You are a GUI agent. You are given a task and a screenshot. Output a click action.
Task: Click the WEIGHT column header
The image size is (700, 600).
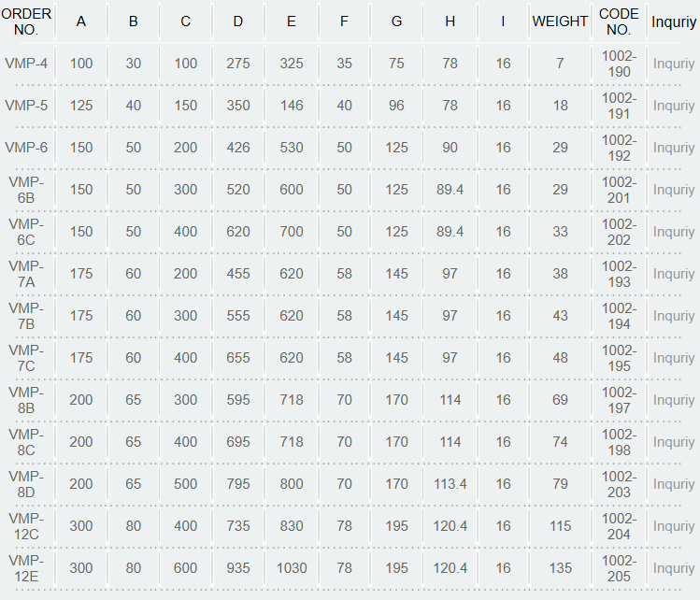560,21
